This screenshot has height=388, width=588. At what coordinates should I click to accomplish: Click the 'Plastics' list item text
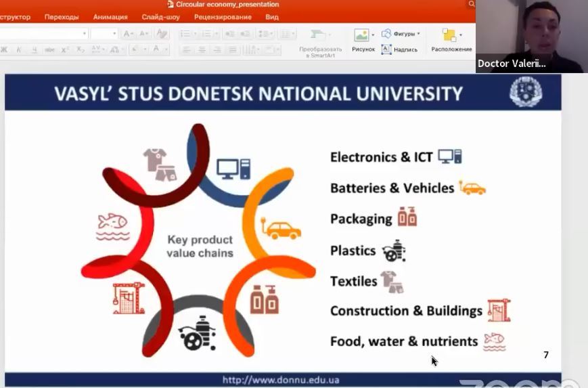tap(353, 251)
